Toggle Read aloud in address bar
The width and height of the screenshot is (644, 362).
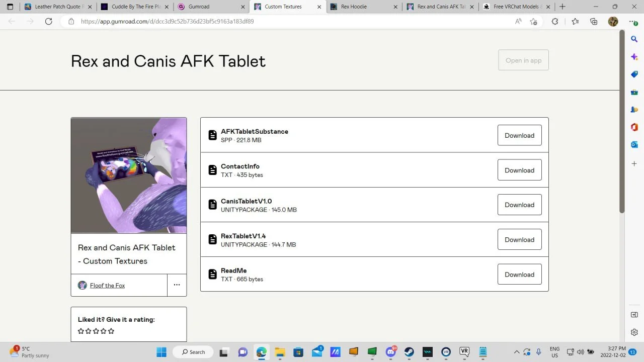(518, 22)
